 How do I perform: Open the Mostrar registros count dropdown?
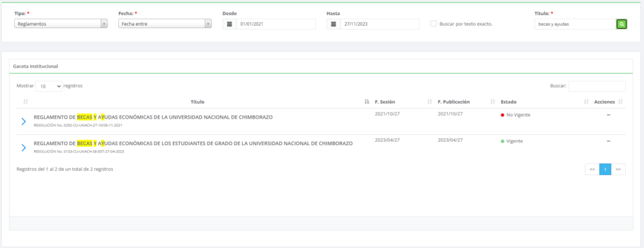(49, 86)
